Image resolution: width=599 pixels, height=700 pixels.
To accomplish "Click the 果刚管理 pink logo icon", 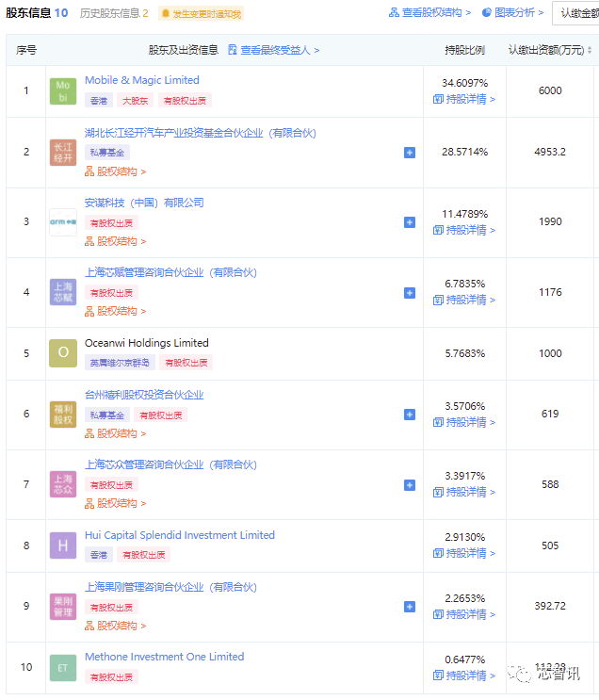I will pos(63,607).
